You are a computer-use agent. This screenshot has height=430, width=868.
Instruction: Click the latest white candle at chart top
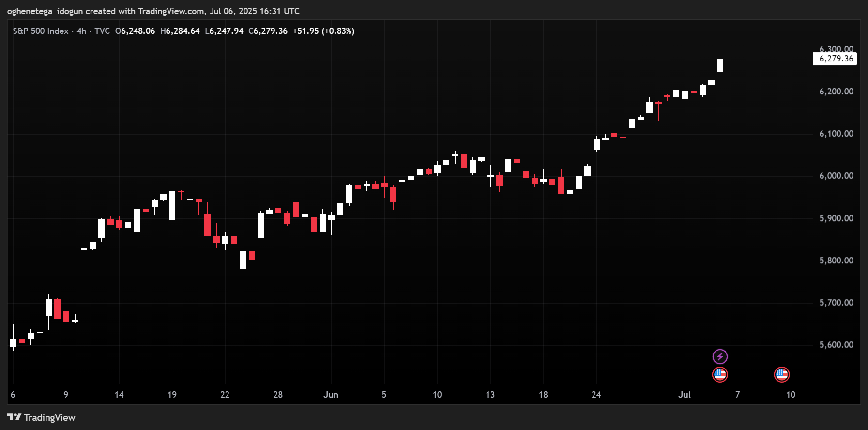point(720,65)
